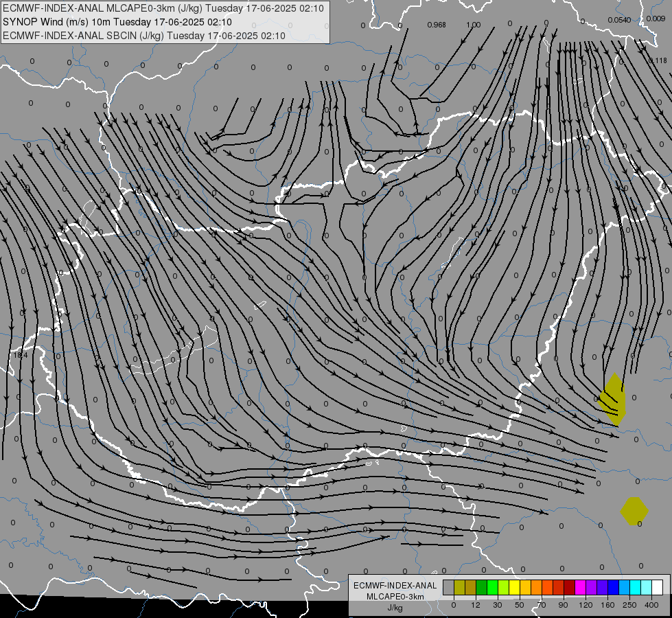
Task: Click the pure yellow legend swatch
Action: (x=514, y=587)
